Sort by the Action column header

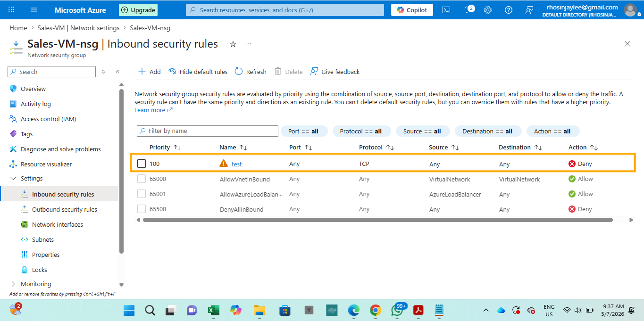tap(583, 147)
